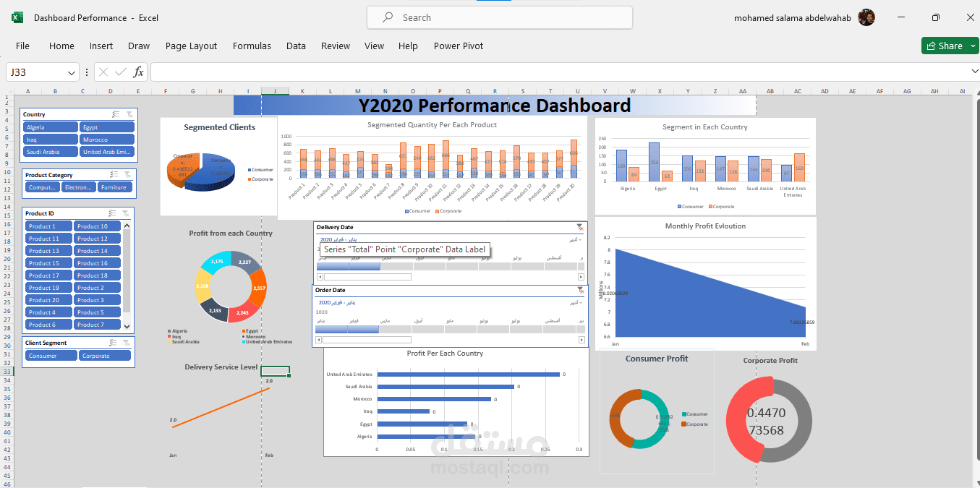980x488 pixels.
Task: Select the Morocco slicer button
Action: (107, 140)
